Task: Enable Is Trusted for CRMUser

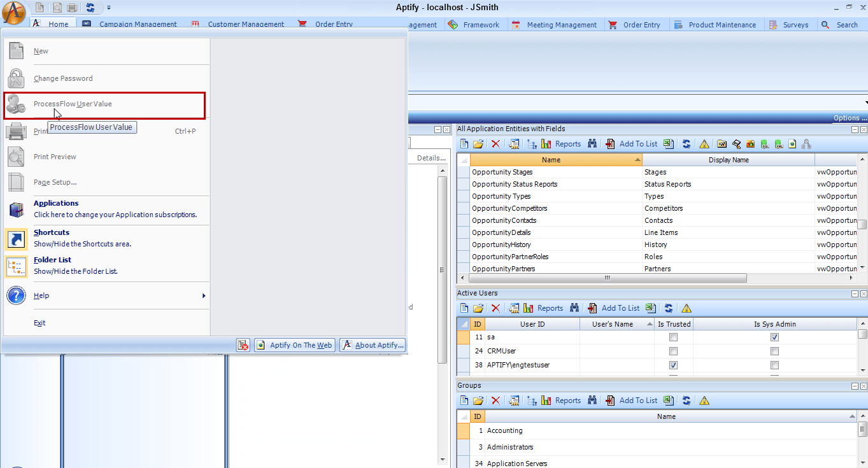Action: pos(673,351)
